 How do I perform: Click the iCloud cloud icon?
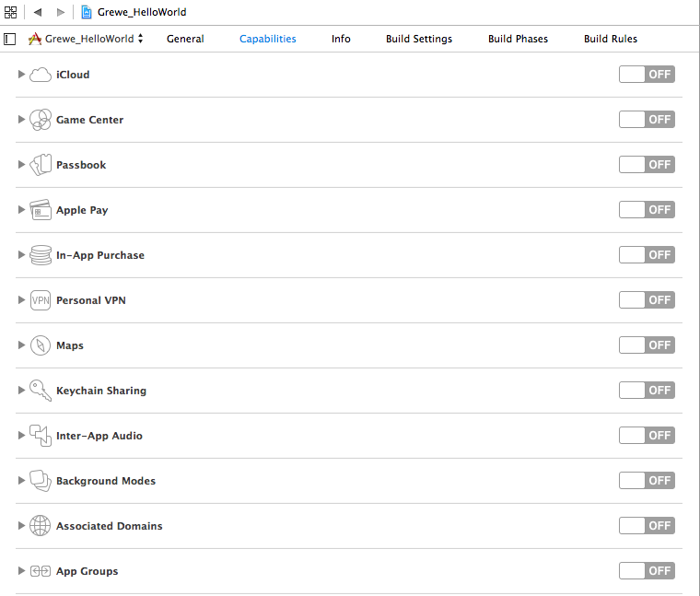41,75
